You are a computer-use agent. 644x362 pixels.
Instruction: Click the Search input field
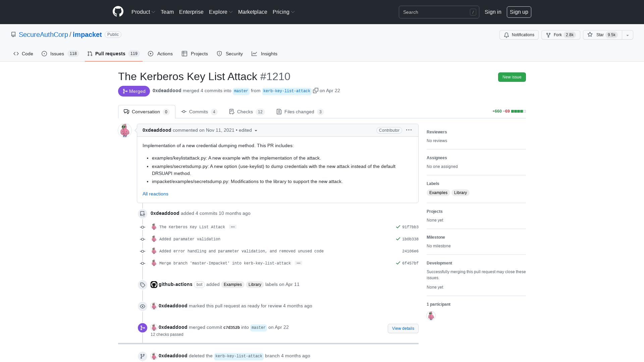click(439, 12)
